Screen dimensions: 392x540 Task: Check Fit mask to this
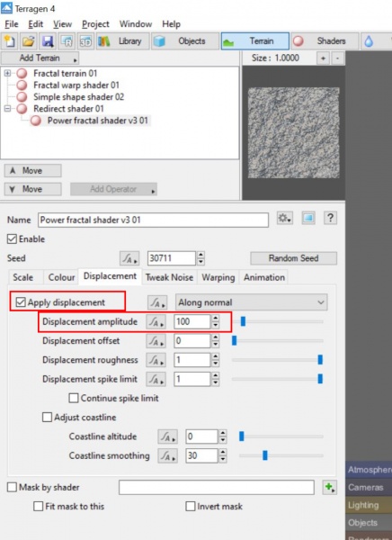pos(38,506)
